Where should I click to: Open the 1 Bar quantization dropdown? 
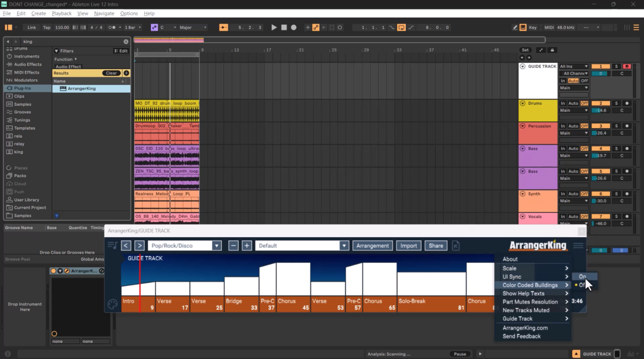pos(133,27)
